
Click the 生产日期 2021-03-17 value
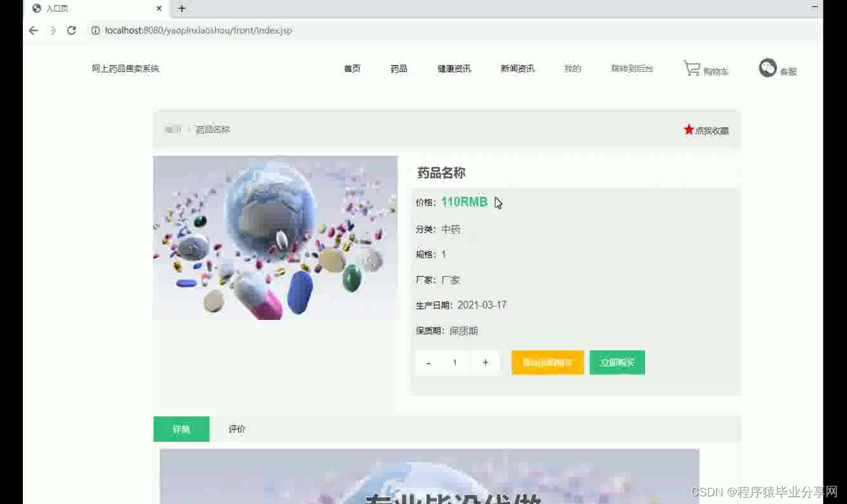coord(482,305)
